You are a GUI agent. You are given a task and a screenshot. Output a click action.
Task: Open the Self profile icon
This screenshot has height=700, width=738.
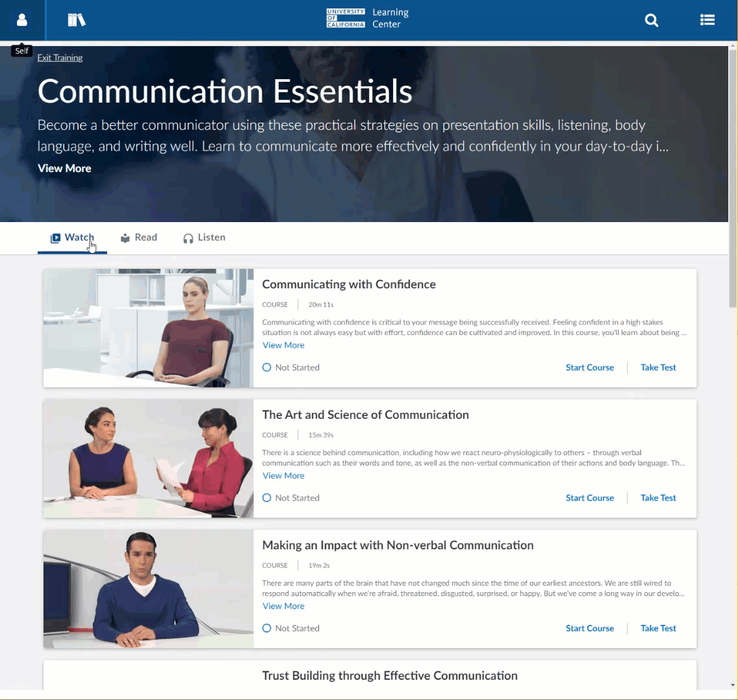pyautogui.click(x=22, y=20)
